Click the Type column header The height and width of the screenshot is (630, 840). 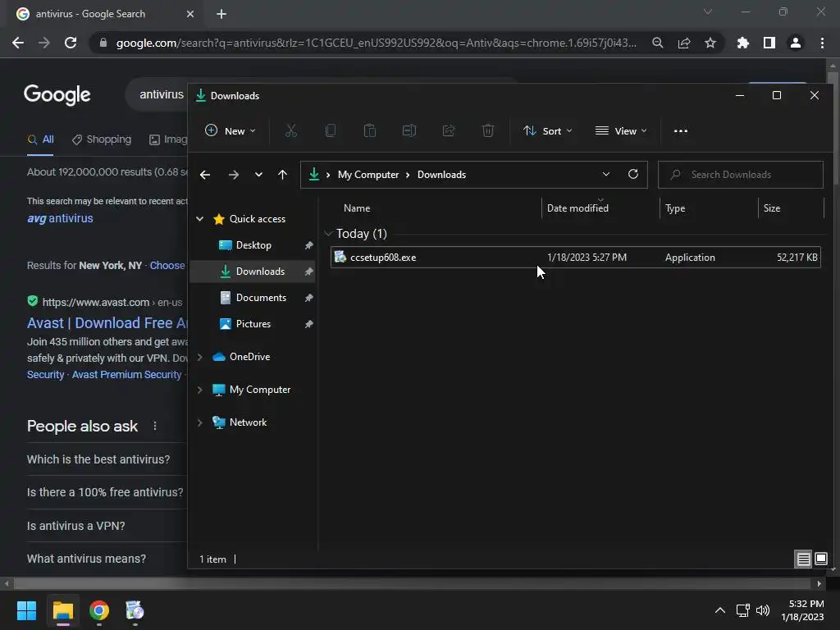pyautogui.click(x=708, y=208)
